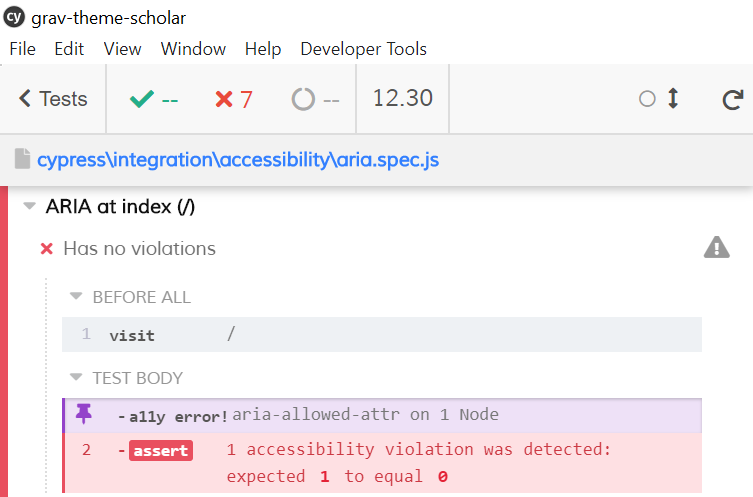Open the Developer Tools menu
The image size is (753, 497).
[x=363, y=49]
